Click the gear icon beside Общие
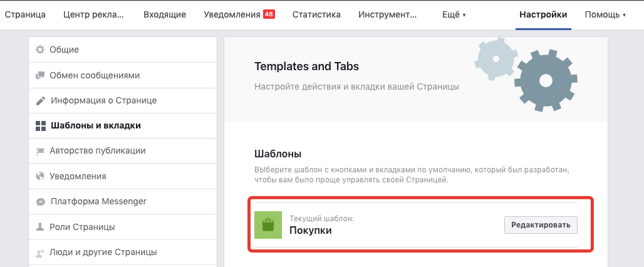Image resolution: width=644 pixels, height=267 pixels. pos(40,50)
